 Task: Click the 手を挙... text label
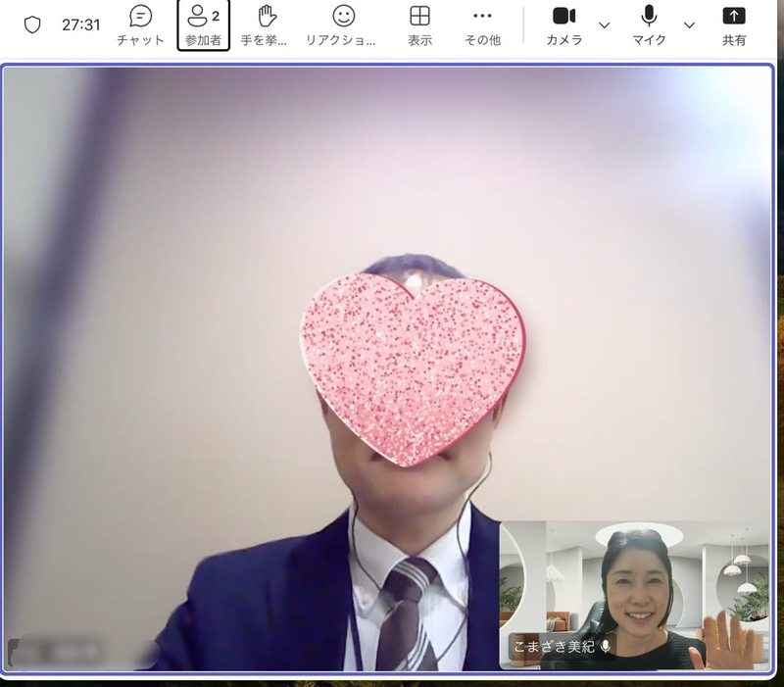point(265,40)
